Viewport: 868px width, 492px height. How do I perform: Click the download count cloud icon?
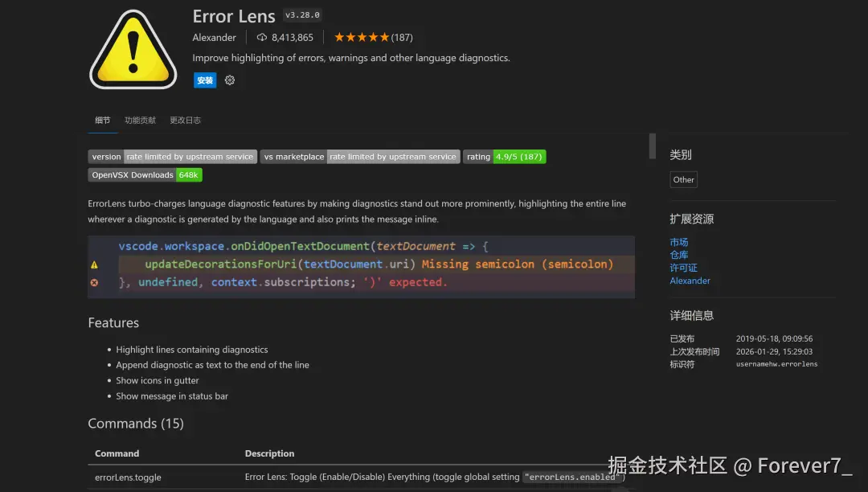262,38
